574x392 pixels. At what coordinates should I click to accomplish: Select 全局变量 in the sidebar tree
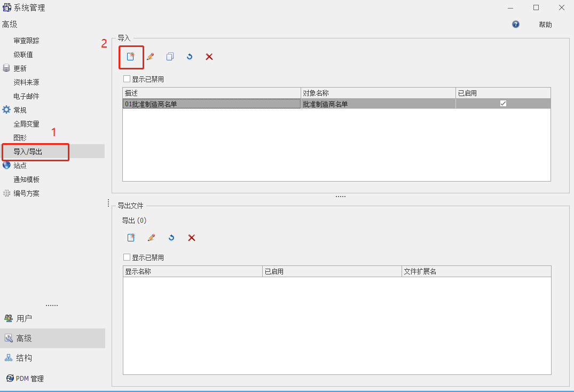[x=27, y=124]
